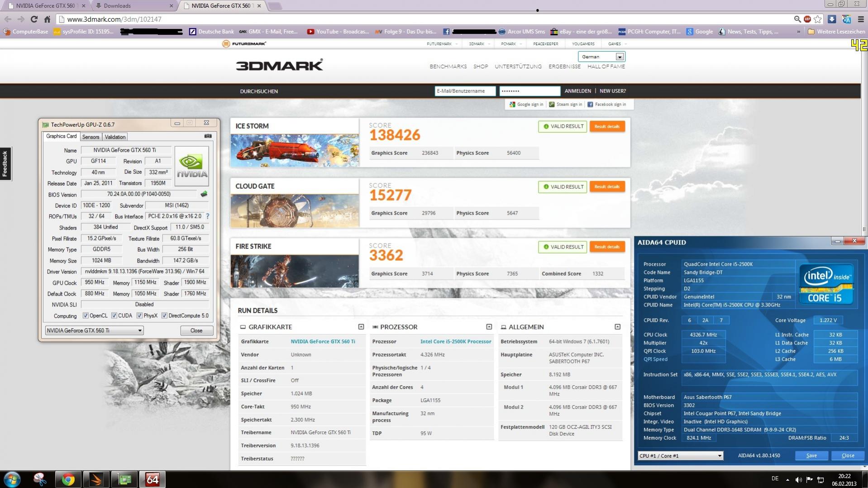This screenshot has width=868, height=488.
Task: Click Save in AIDA64 CPUID
Action: (811, 455)
